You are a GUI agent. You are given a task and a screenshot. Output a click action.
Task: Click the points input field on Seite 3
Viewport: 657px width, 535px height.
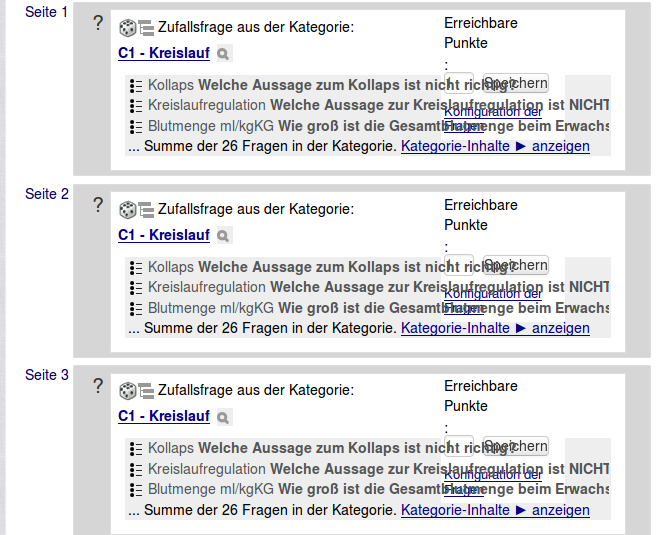(459, 446)
